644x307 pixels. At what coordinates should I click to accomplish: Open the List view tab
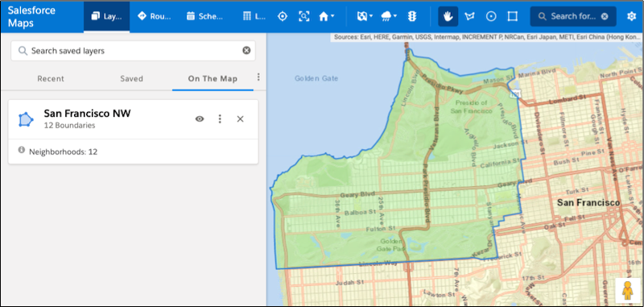(x=254, y=16)
